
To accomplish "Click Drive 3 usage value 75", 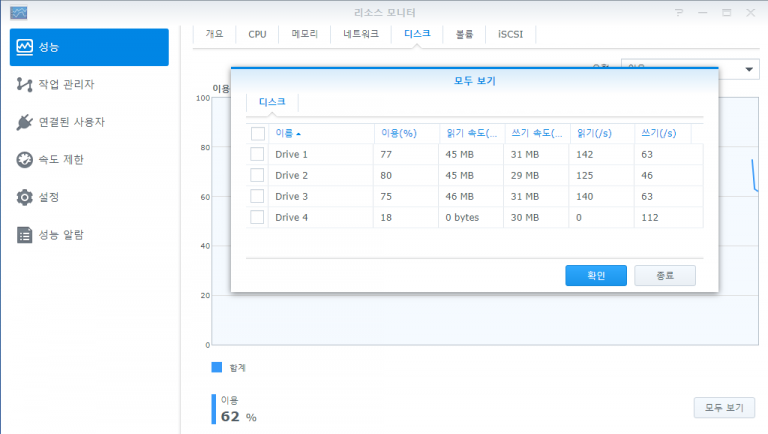I will [x=386, y=196].
